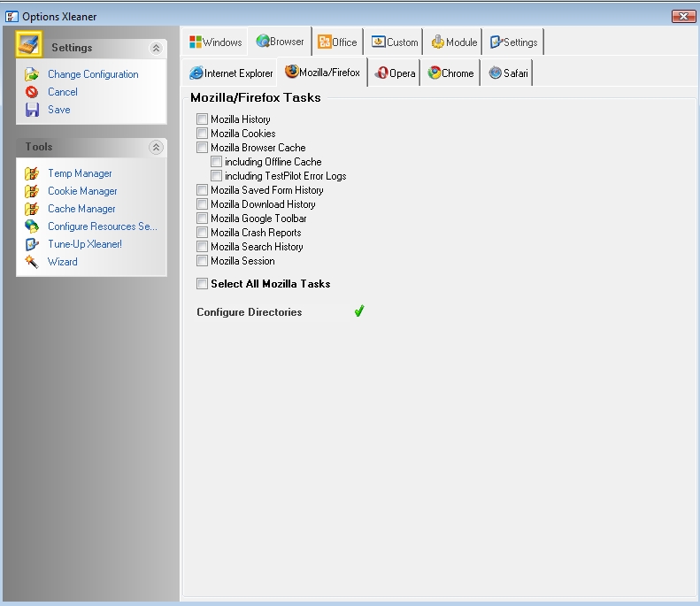The width and height of the screenshot is (700, 606).
Task: Click the Chrome logo icon
Action: coord(435,73)
